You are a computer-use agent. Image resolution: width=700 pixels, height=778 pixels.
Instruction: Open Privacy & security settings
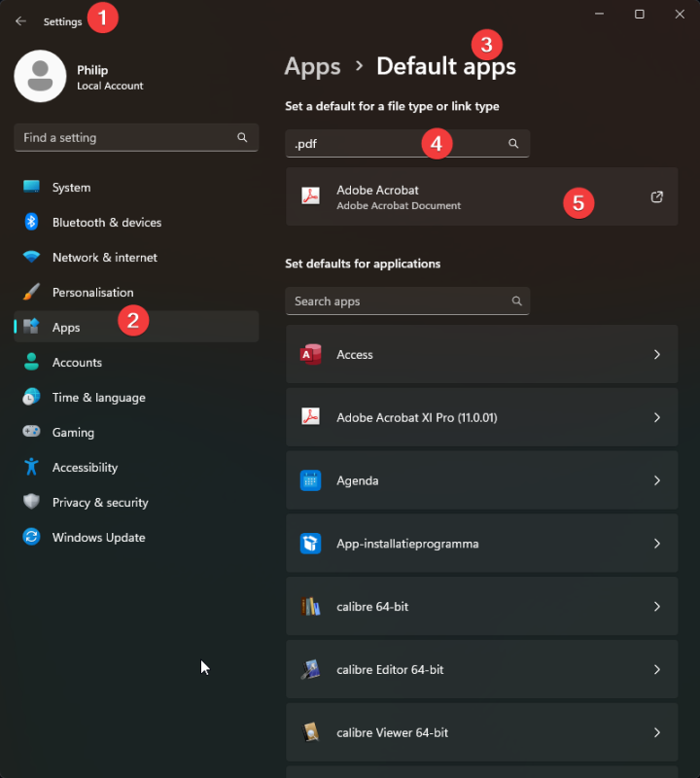(100, 503)
